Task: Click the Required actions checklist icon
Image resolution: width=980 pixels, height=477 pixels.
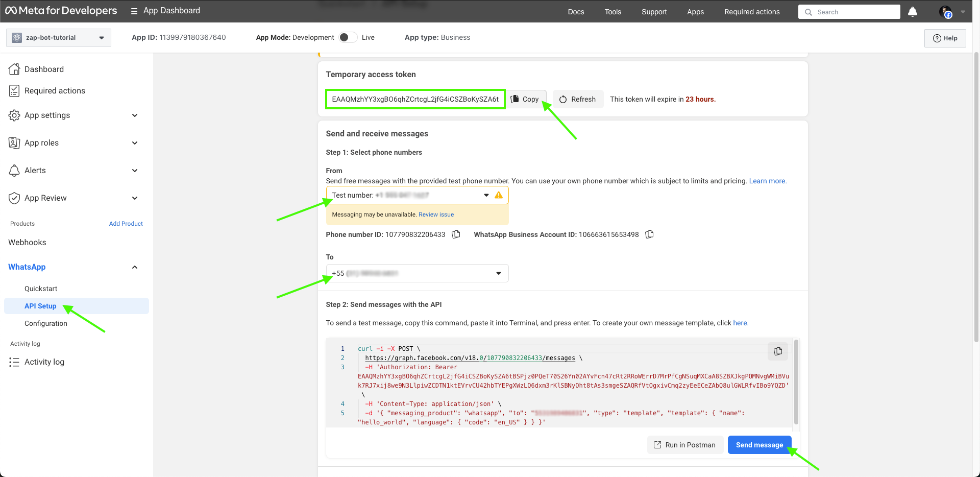Action: (14, 91)
